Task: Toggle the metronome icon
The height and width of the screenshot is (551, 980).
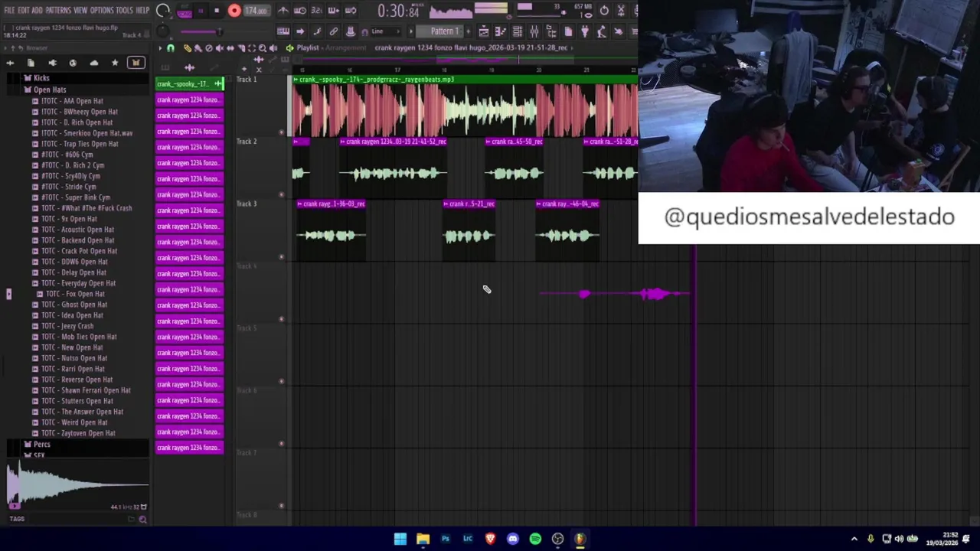Action: coord(283,11)
